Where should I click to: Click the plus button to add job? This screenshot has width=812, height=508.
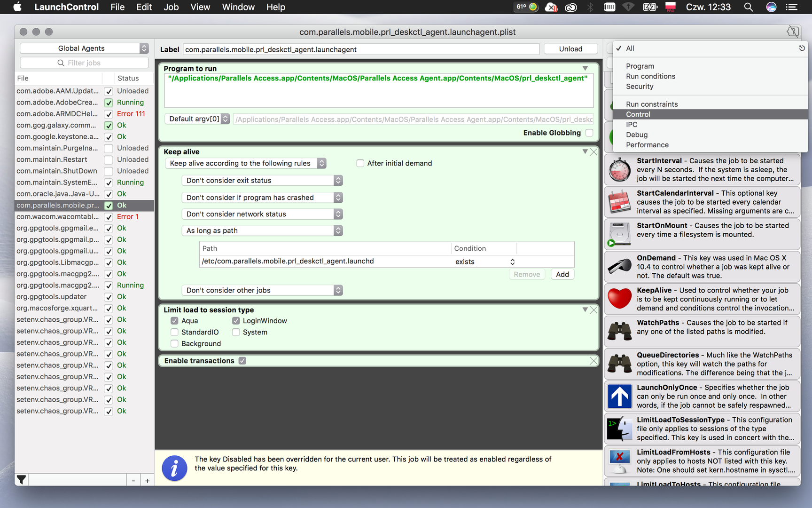coord(147,480)
